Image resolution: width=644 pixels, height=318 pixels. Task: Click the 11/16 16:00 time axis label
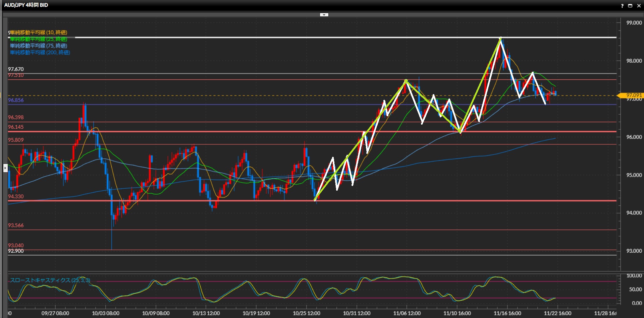point(507,313)
